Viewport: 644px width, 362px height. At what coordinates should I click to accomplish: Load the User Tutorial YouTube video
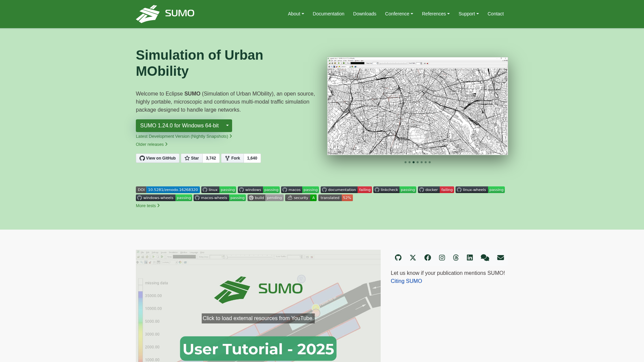pos(258,318)
